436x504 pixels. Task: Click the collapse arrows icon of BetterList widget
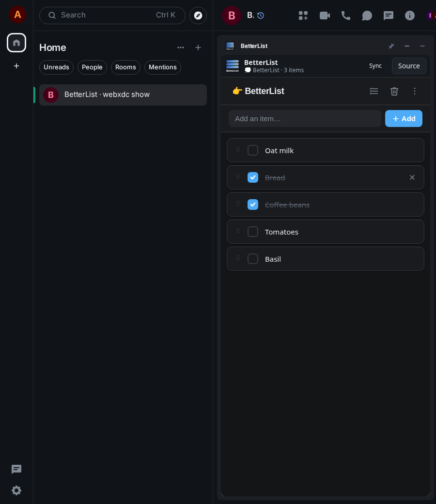point(391,46)
